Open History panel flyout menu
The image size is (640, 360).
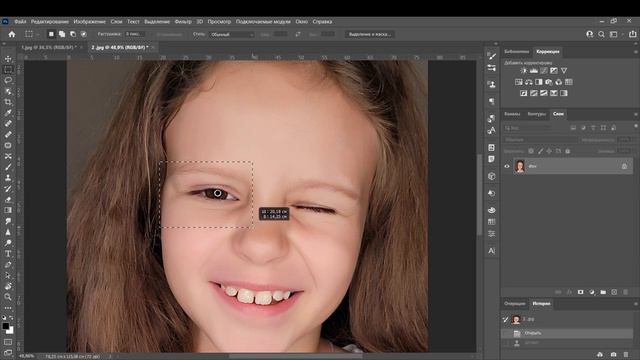point(636,304)
